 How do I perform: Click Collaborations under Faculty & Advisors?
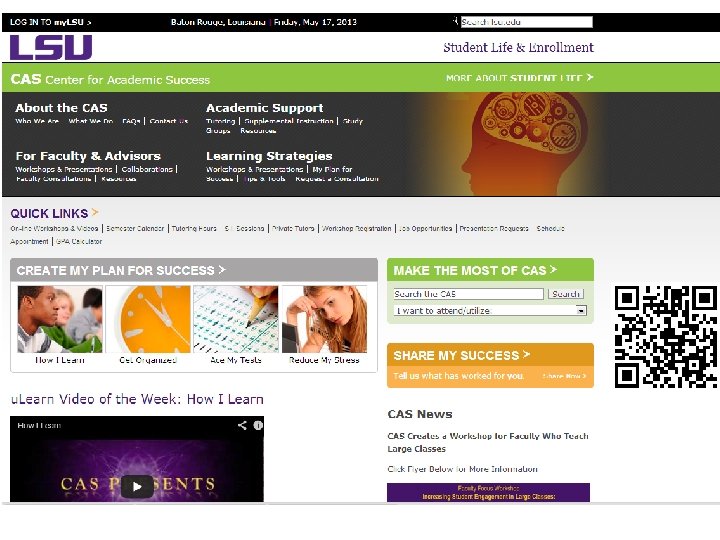coord(147,169)
